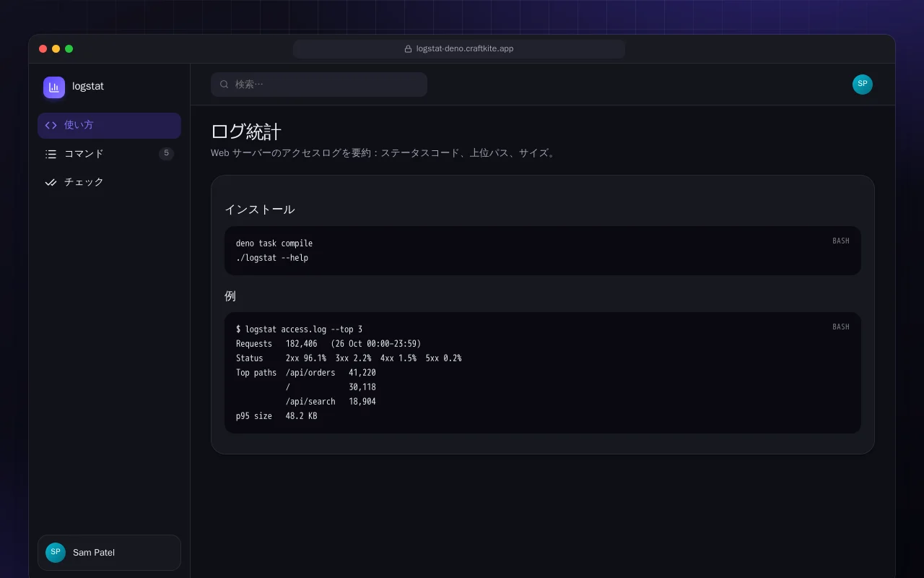
Task: Click the BASH label on the example code block
Action: pos(841,327)
